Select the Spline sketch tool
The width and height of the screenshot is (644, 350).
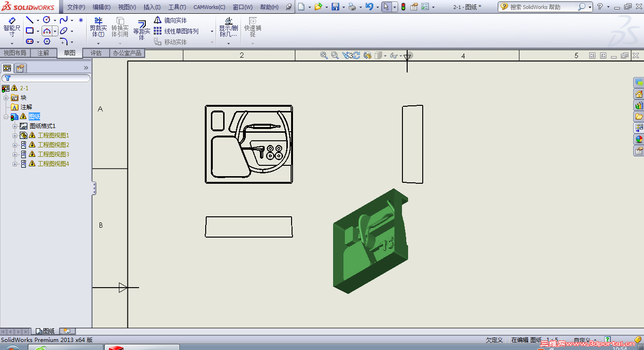[64, 20]
